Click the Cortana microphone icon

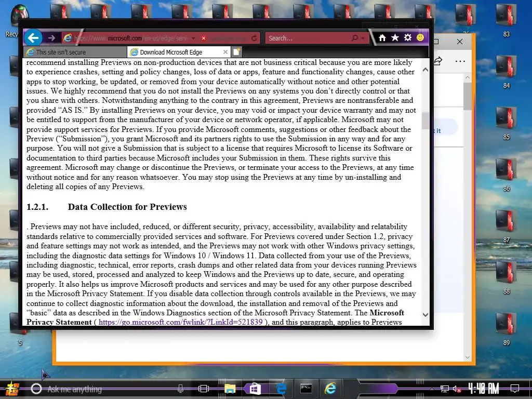click(180, 389)
